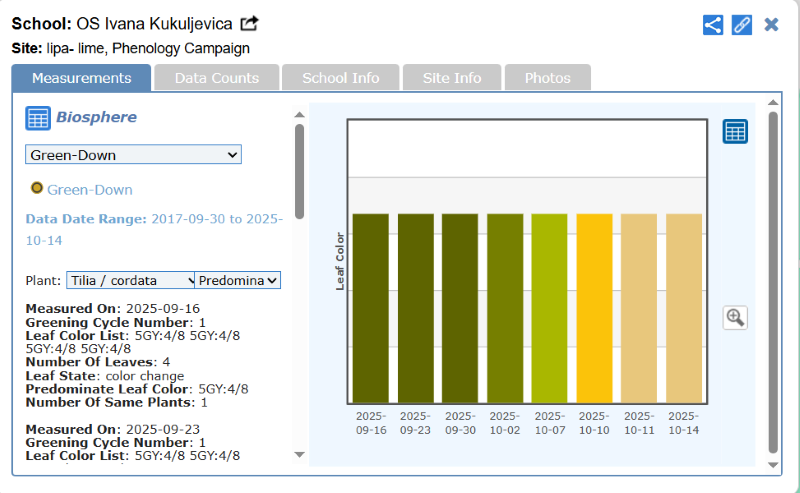The width and height of the screenshot is (800, 493).
Task: Switch to the Data Counts tab
Action: coord(216,78)
